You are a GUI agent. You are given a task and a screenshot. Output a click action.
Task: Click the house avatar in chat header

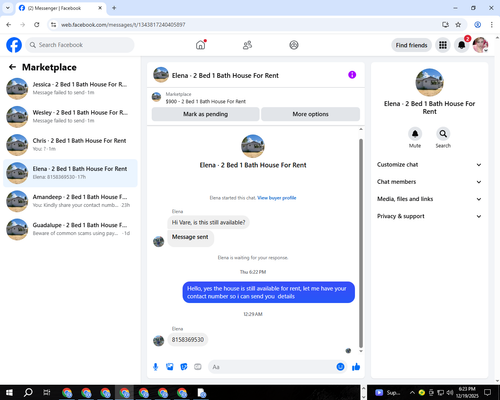click(x=161, y=75)
